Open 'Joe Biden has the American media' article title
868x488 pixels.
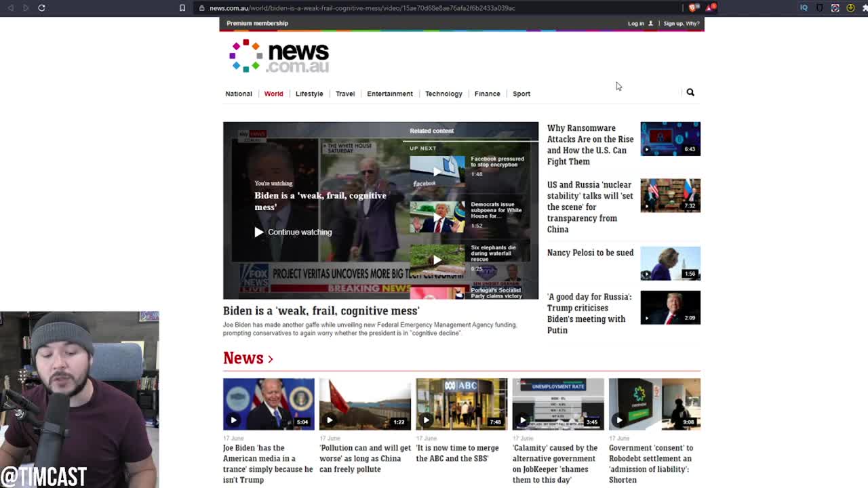click(x=268, y=464)
